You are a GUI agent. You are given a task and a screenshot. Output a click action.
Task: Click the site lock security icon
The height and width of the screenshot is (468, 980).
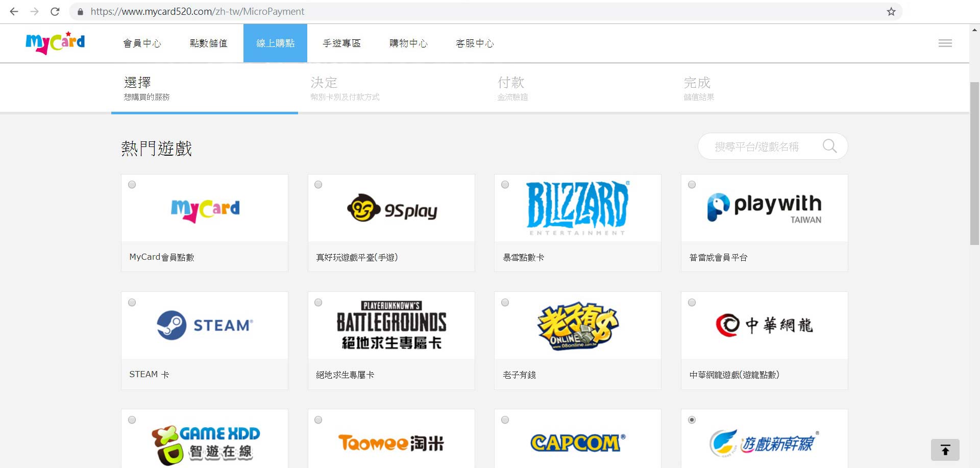tap(80, 11)
